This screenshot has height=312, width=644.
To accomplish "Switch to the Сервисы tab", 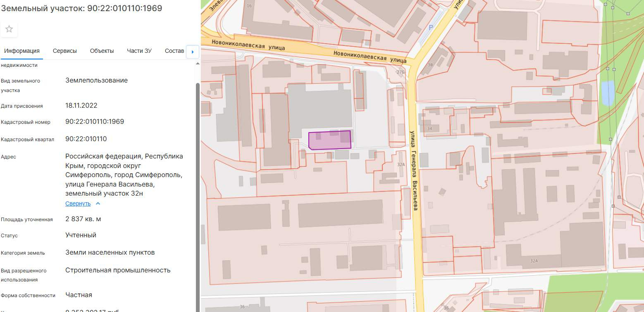I will tap(65, 51).
